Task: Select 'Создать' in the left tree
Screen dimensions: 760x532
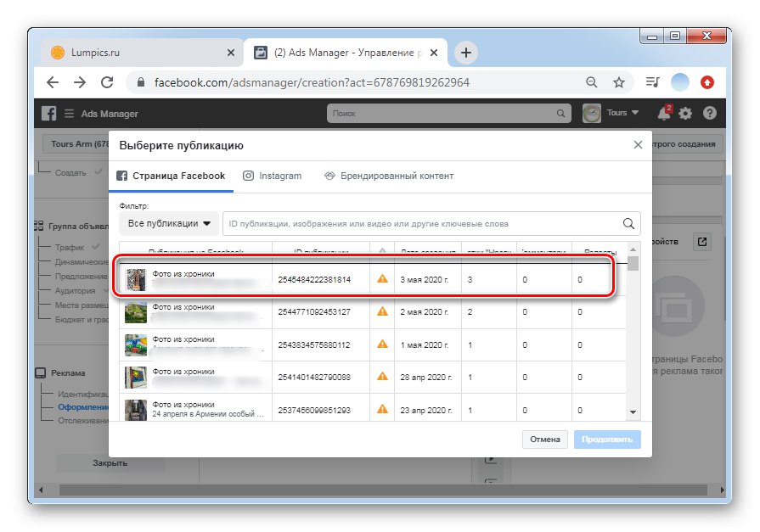Action: coord(70,172)
